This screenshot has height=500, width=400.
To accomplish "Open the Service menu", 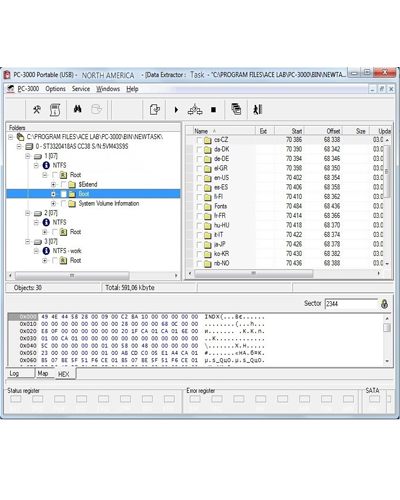I will point(81,89).
